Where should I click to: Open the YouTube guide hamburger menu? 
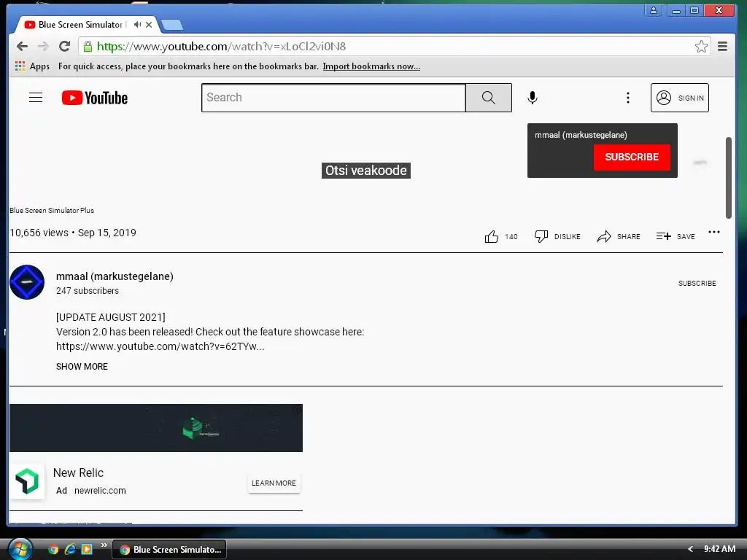36,98
